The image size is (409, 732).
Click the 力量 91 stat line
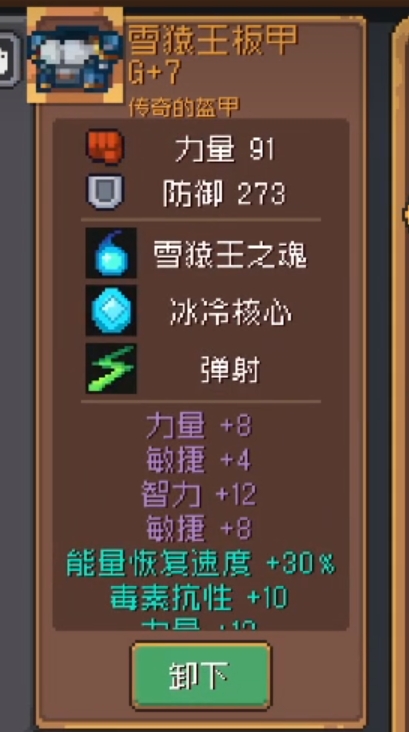pos(225,150)
